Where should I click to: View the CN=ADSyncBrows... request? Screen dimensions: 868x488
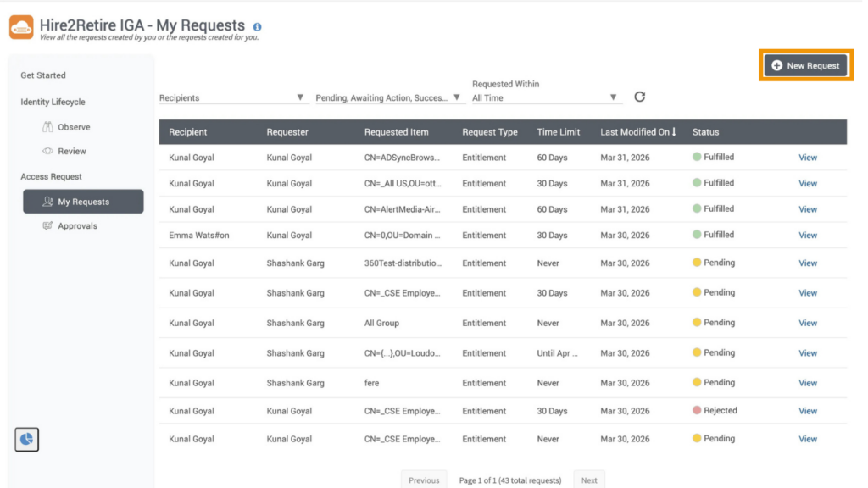click(x=808, y=158)
